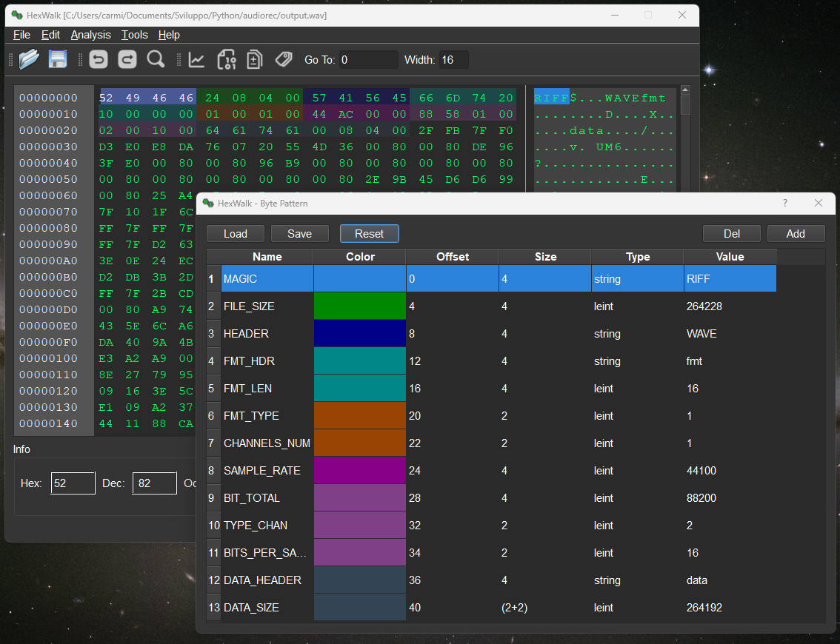Save the file using the save icon

tap(57, 59)
